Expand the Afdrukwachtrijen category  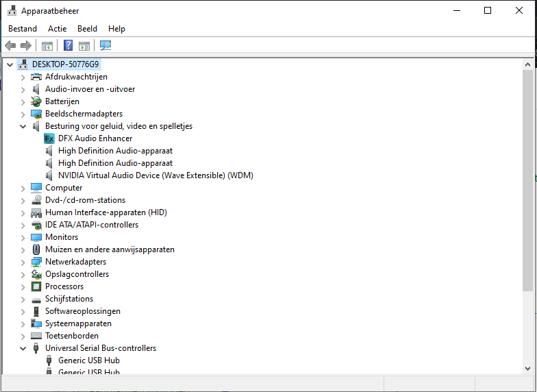tap(23, 77)
